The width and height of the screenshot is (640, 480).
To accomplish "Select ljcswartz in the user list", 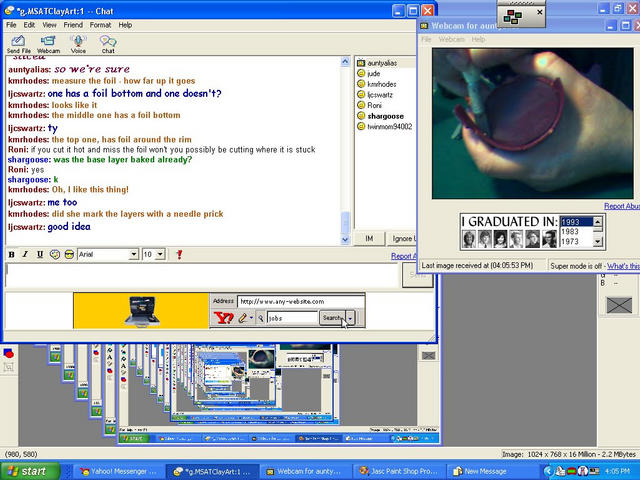I will 380,95.
